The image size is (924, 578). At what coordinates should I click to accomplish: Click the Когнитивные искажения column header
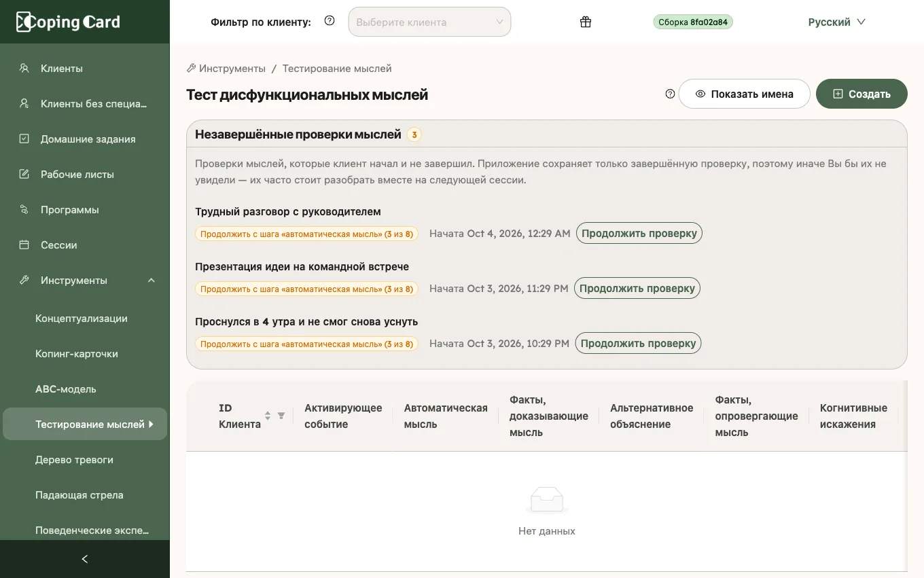tap(853, 416)
